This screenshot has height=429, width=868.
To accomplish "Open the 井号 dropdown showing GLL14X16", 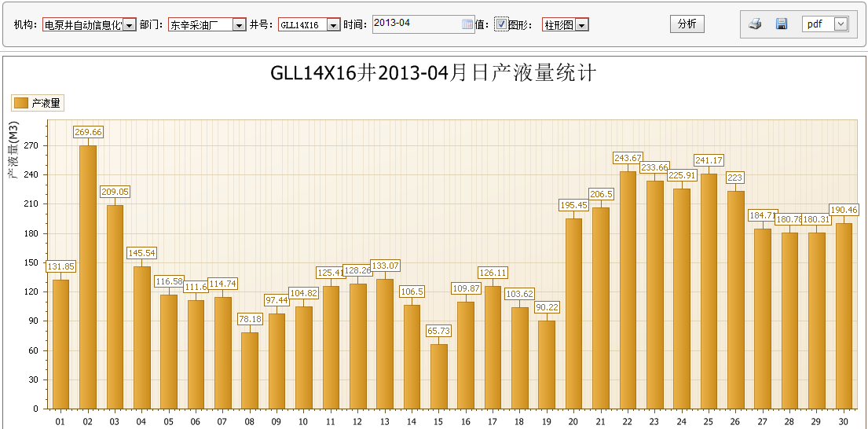I will [333, 25].
